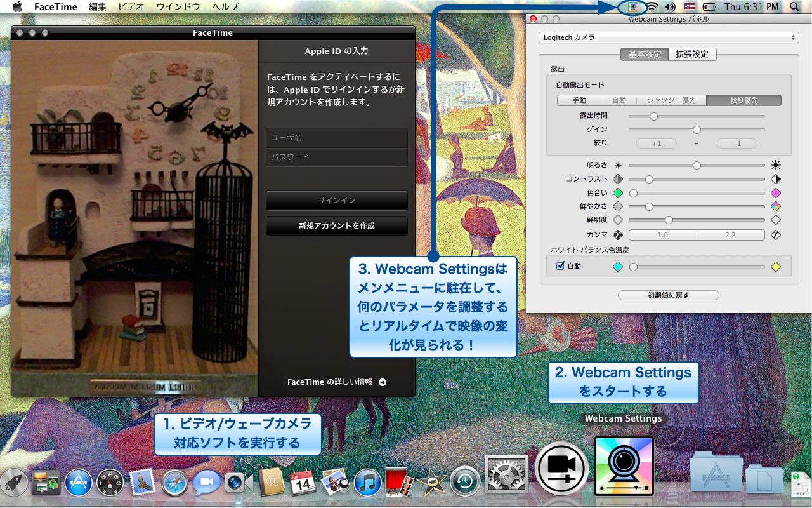
Task: Launch iPhoto from the Dock
Action: pos(335,483)
